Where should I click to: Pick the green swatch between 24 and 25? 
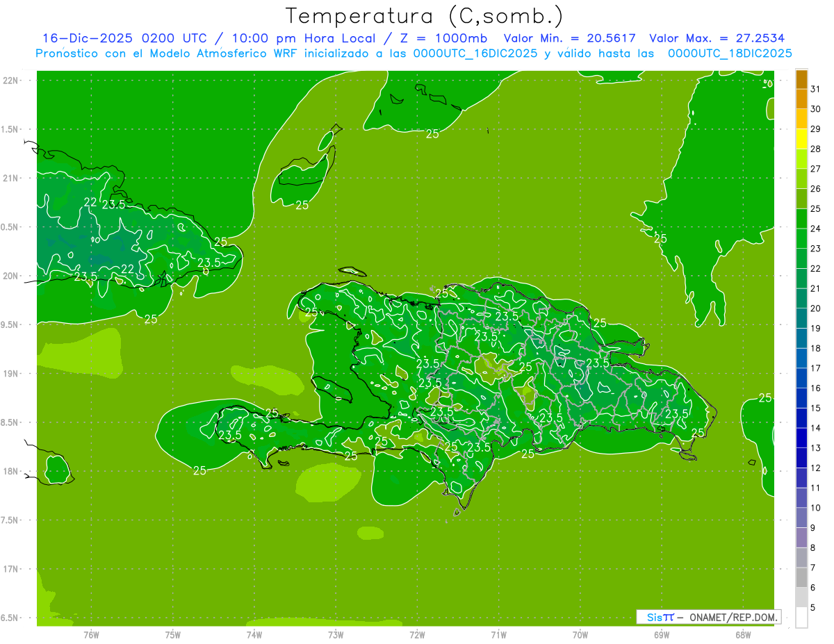point(801,219)
